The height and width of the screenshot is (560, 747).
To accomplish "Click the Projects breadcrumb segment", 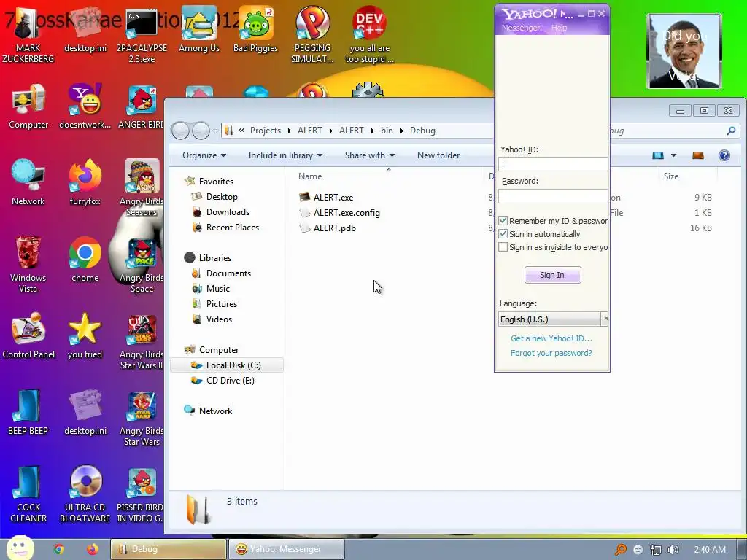I will coord(266,131).
